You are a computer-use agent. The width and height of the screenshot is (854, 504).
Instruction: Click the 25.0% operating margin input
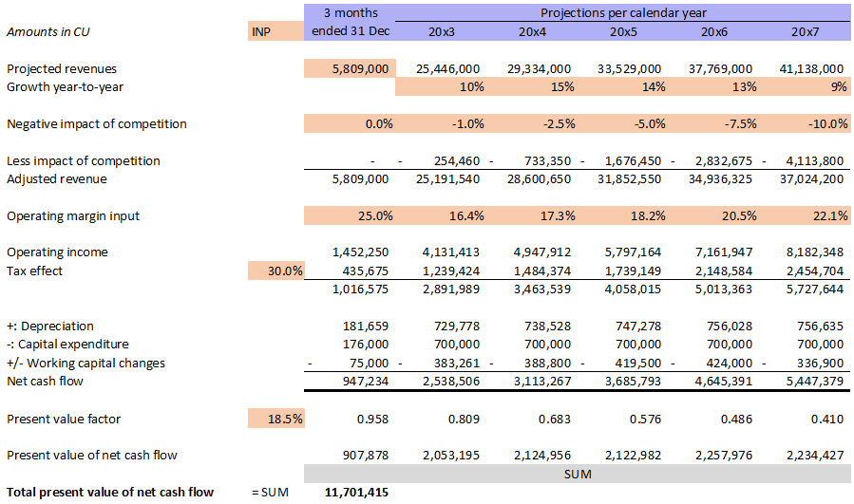[x=351, y=216]
